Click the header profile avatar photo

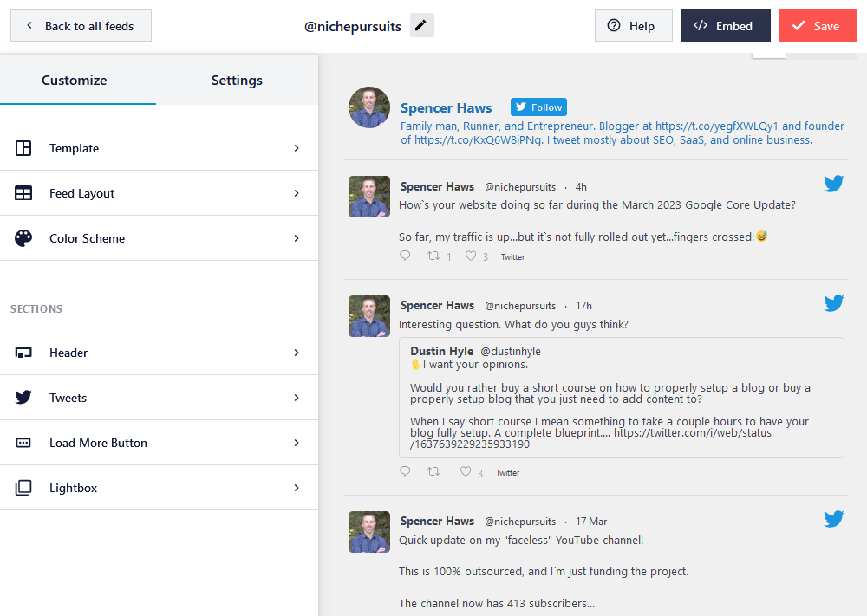369,107
